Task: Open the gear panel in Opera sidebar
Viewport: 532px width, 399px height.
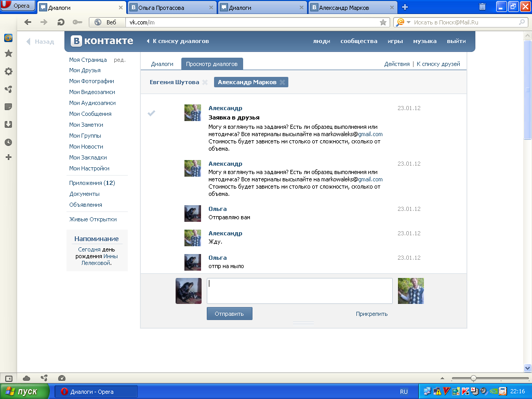Action: coord(8,71)
